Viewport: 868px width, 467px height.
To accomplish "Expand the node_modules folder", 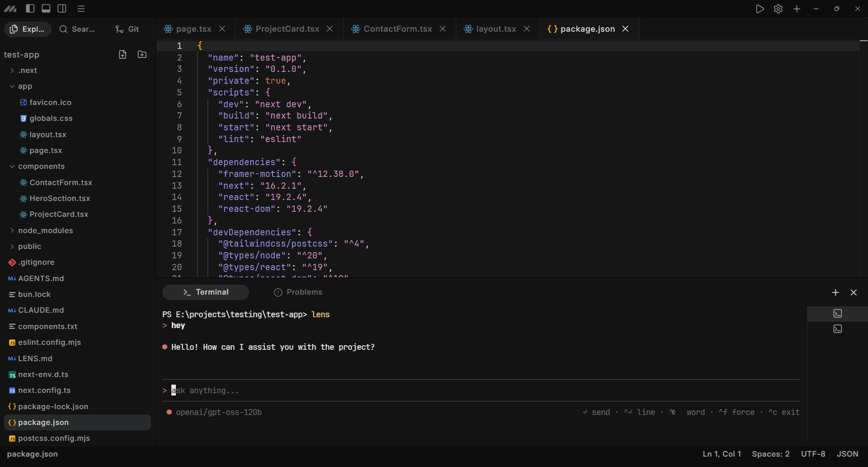I will 45,231.
